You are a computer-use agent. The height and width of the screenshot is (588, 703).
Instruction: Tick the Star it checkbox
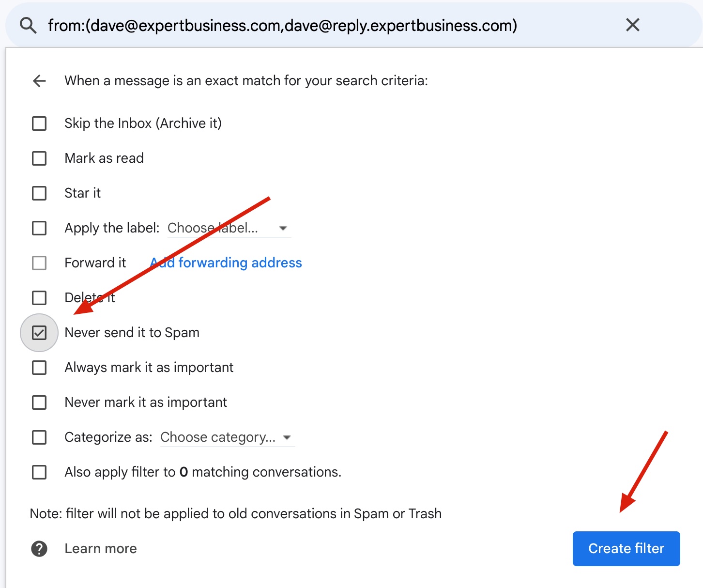click(39, 193)
